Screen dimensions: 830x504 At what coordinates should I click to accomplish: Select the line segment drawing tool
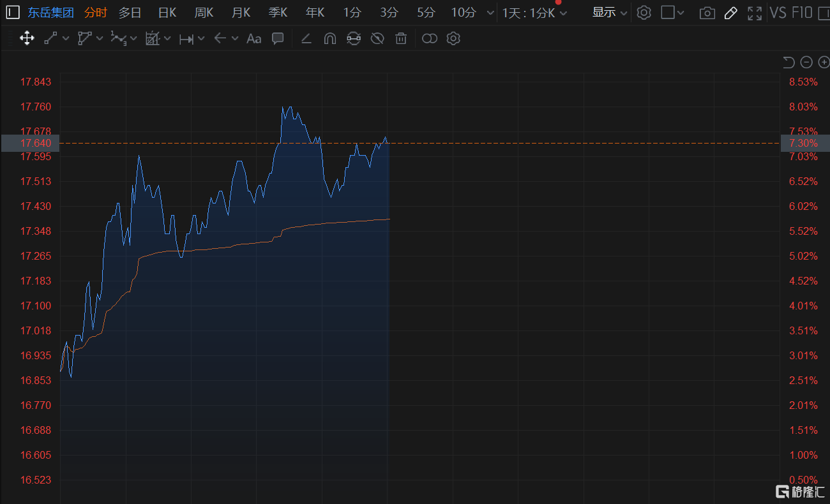tap(50, 38)
